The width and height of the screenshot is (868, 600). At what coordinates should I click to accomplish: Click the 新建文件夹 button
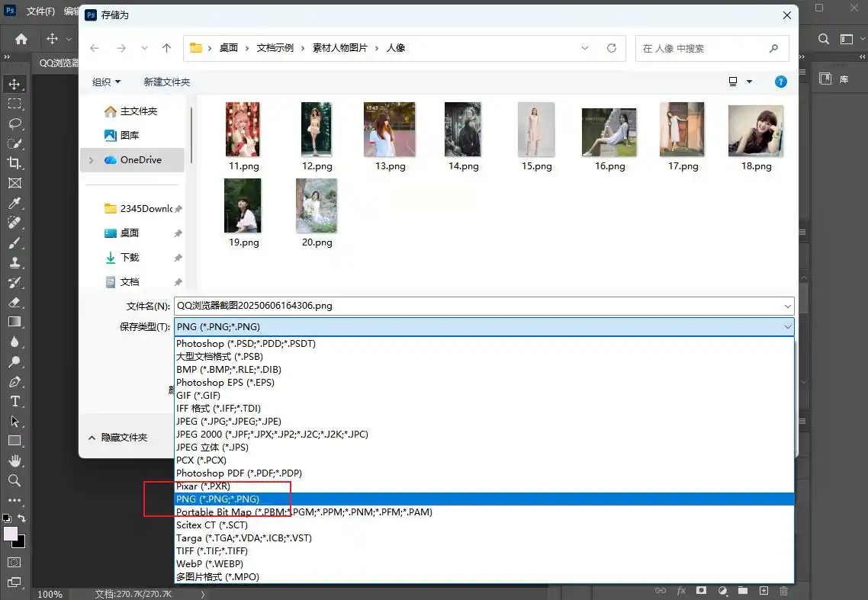click(166, 82)
